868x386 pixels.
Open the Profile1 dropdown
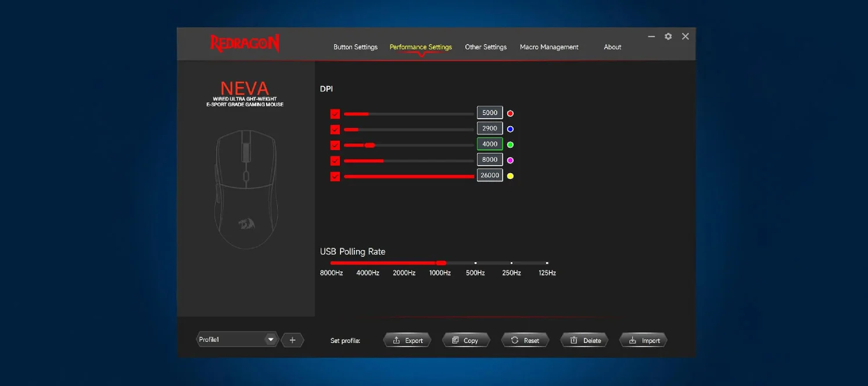(238, 339)
